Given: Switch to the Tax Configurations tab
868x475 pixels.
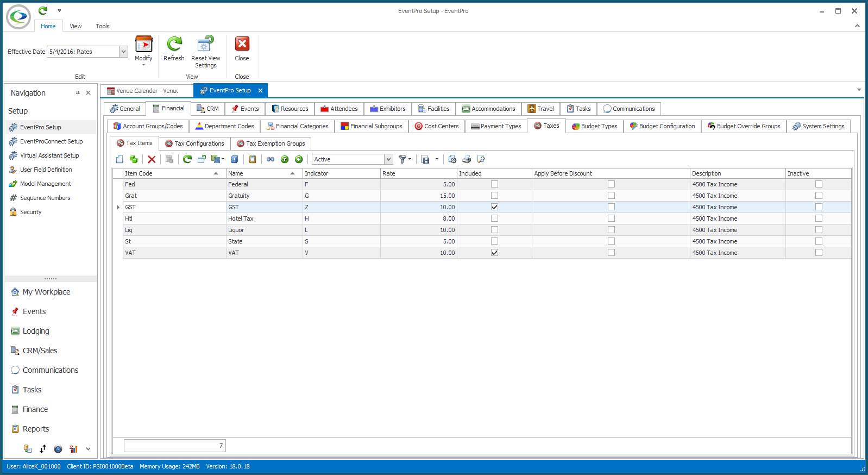Looking at the screenshot, I should 194,143.
